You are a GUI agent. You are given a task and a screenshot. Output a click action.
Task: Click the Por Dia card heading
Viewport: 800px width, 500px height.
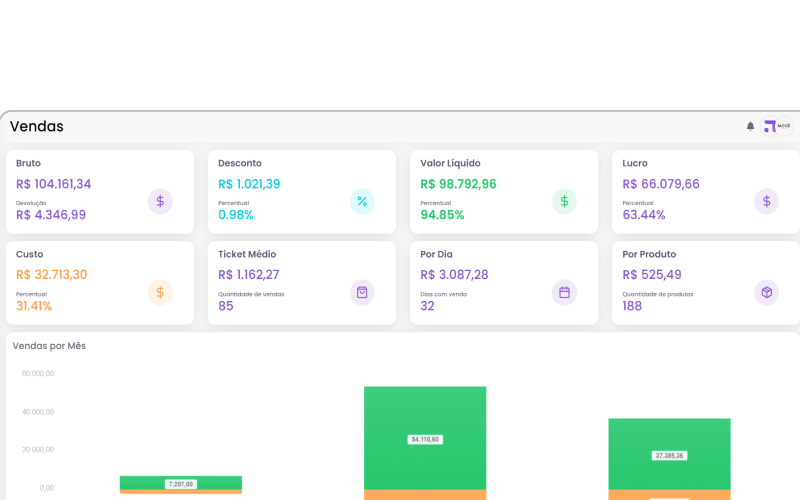436,254
